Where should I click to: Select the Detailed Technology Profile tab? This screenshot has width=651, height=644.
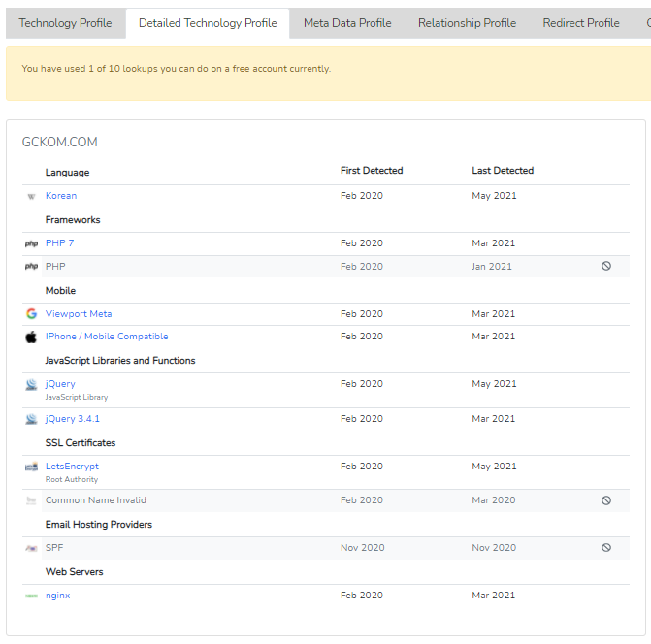point(208,23)
